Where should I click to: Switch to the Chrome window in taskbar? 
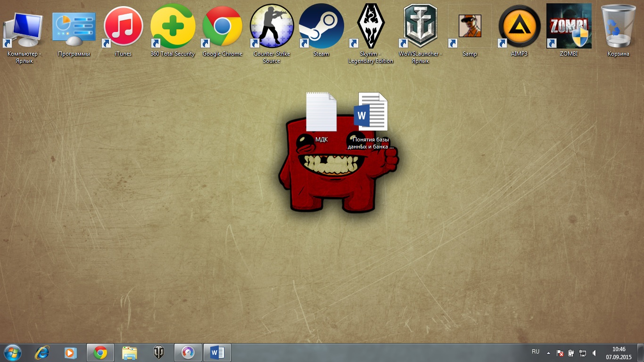[x=100, y=352]
